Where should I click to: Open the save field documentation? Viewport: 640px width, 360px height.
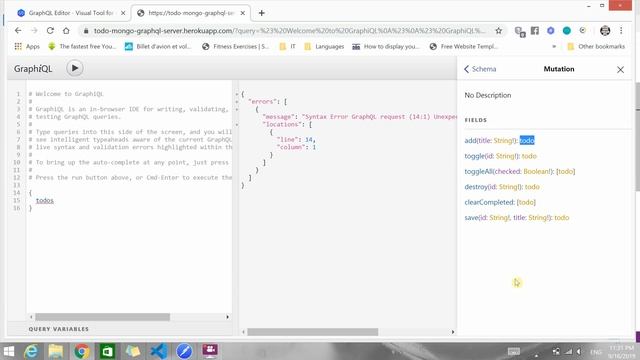click(x=471, y=218)
